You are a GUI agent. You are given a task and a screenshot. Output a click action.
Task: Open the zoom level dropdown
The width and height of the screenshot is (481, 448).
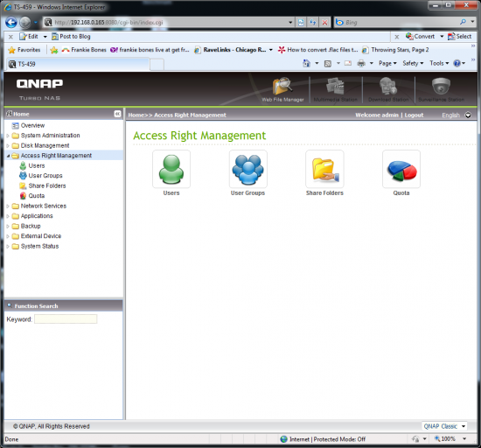pos(464,438)
